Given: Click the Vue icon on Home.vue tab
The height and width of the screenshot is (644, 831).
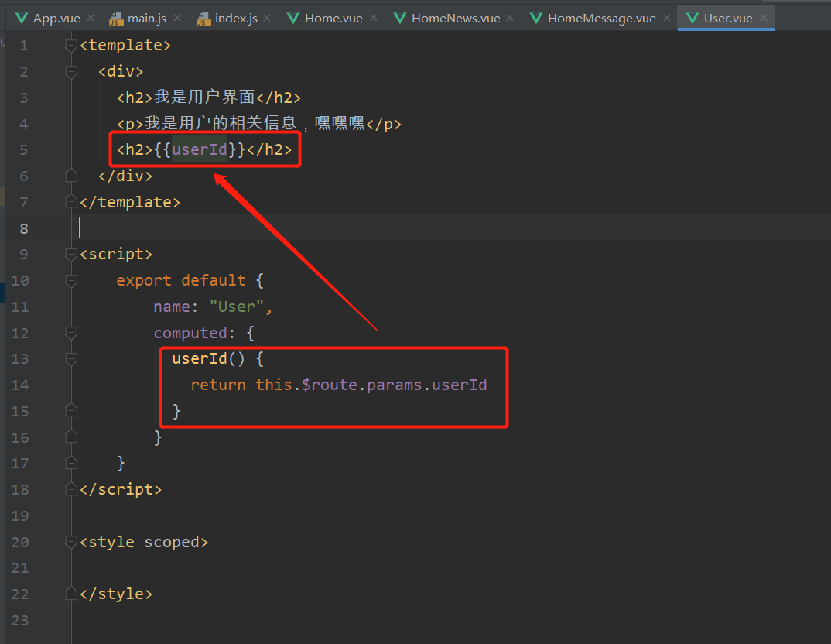Looking at the screenshot, I should click(293, 19).
